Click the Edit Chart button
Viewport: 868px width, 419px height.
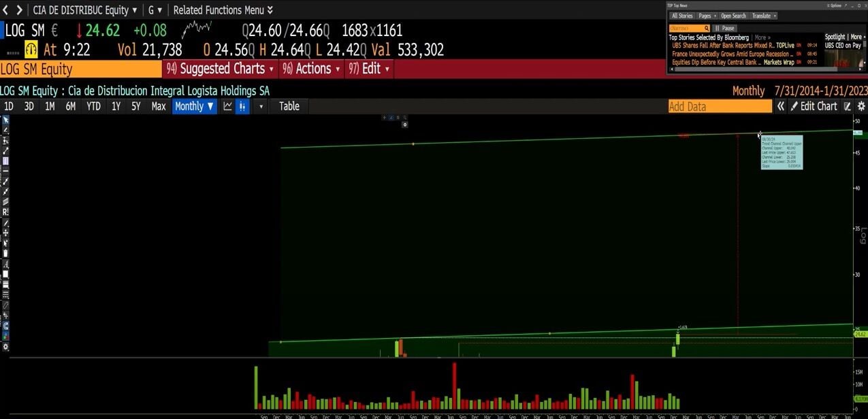click(x=814, y=106)
